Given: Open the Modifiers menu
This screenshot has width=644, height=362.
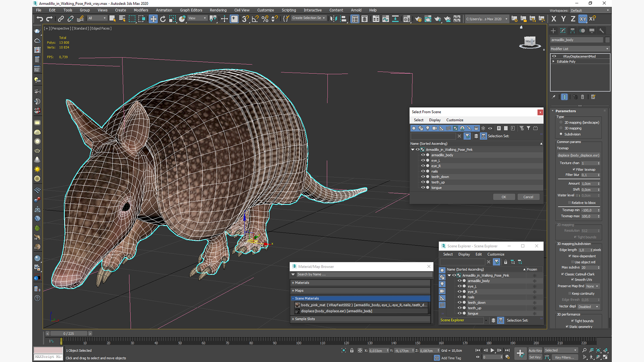Looking at the screenshot, I should coord(141,10).
